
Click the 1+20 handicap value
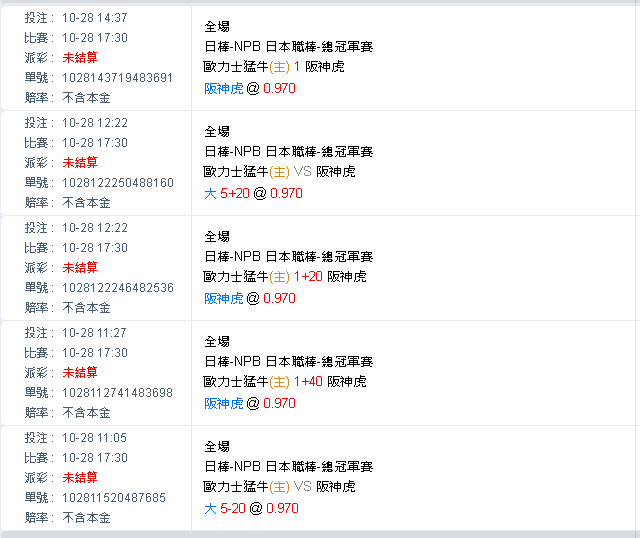tap(308, 276)
